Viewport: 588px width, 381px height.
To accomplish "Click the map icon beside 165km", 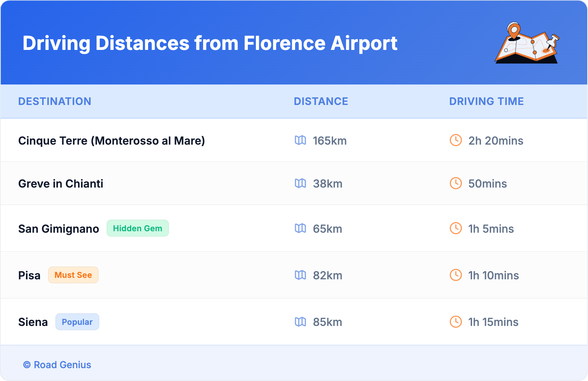I will coord(300,140).
